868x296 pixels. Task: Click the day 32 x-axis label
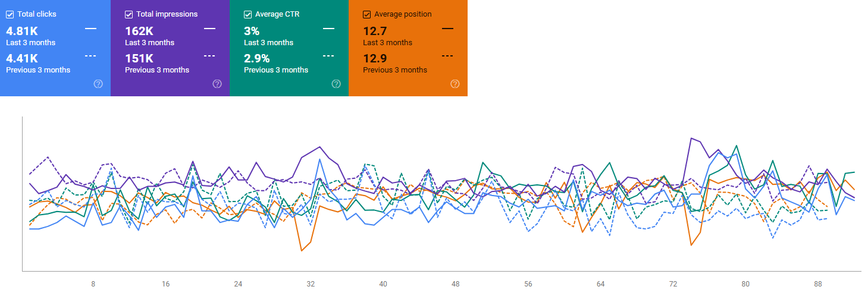(311, 284)
